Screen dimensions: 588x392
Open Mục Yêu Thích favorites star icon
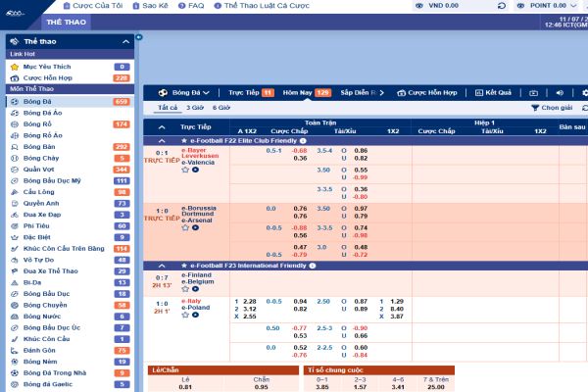(x=12, y=66)
